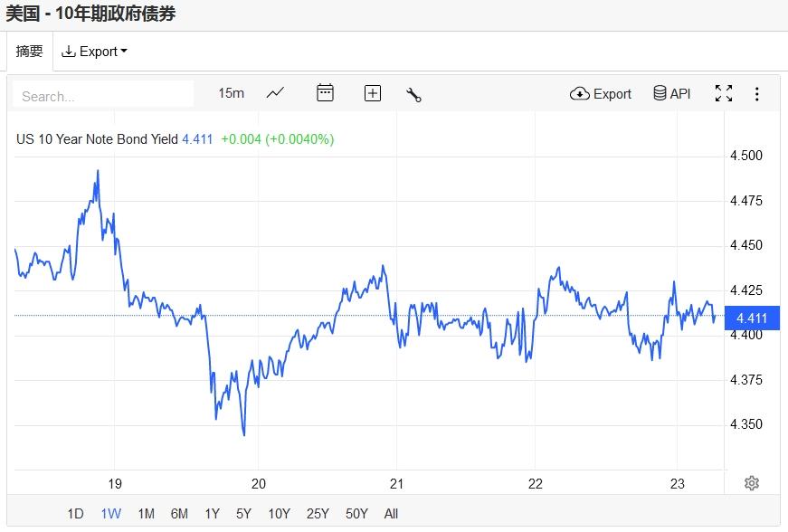Click the 4.411 current price label

coord(752,318)
